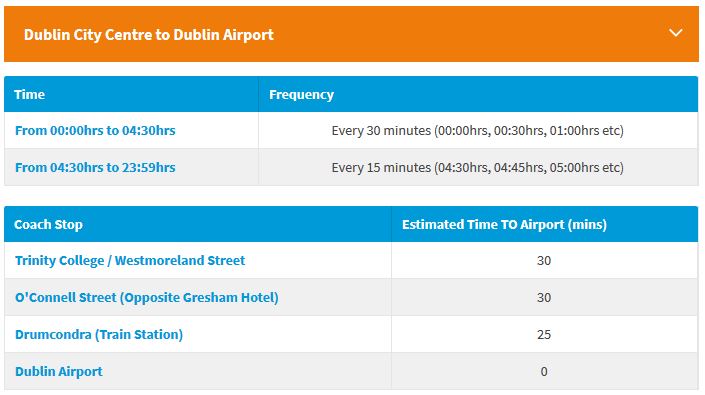Image resolution: width=705 pixels, height=395 pixels.
Task: Click the 30 minutes value for Trinity College
Action: pyautogui.click(x=544, y=261)
